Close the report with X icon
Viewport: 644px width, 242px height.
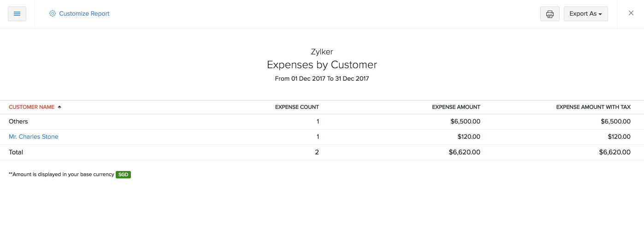pyautogui.click(x=631, y=13)
